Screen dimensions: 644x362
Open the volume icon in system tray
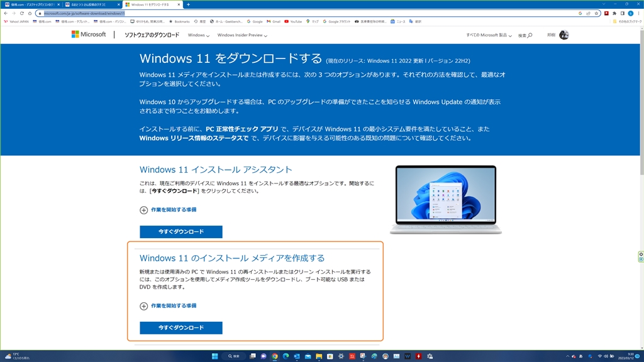606,356
